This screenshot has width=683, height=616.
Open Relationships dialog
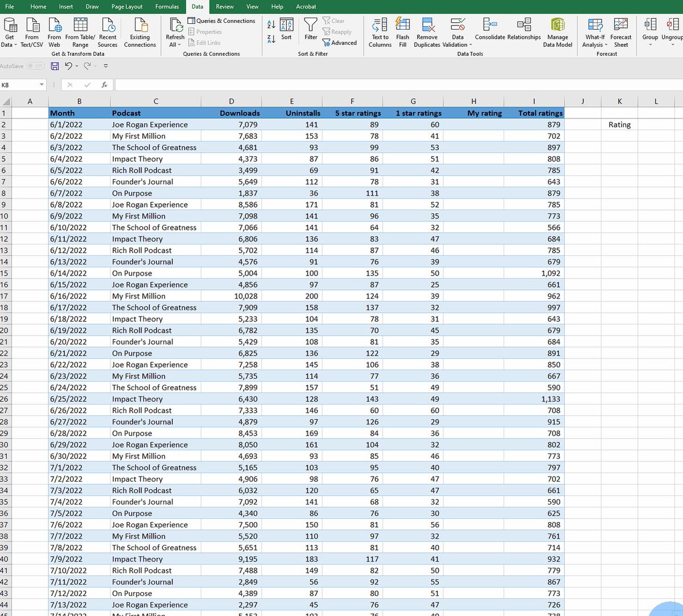point(524,29)
